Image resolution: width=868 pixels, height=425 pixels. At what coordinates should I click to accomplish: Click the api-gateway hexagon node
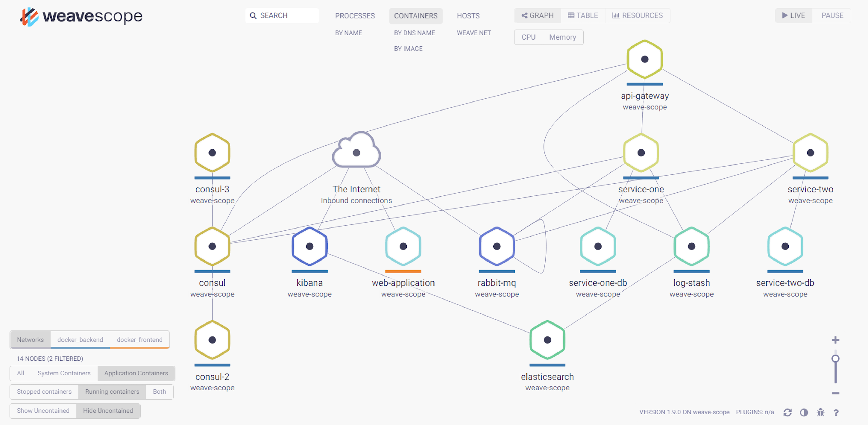click(x=645, y=59)
